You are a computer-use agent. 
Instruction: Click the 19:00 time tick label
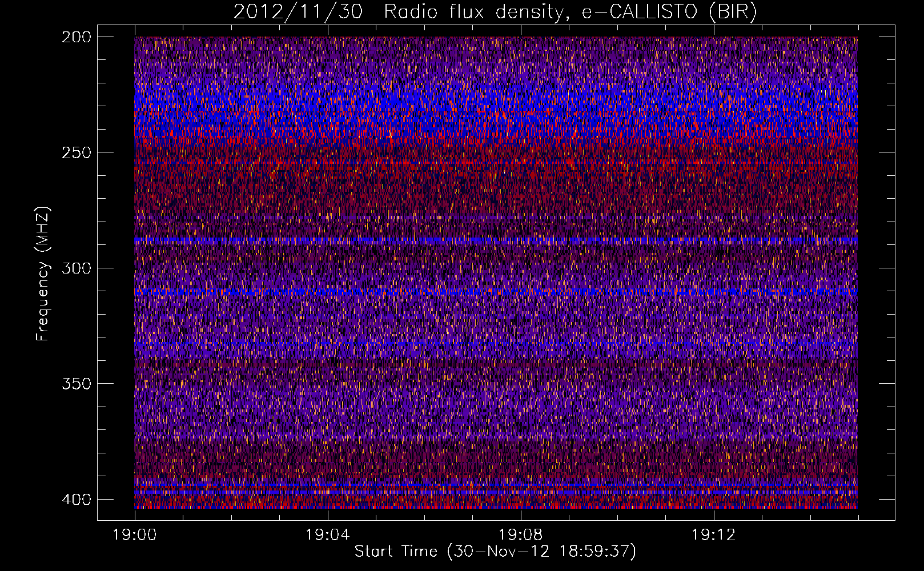point(135,535)
